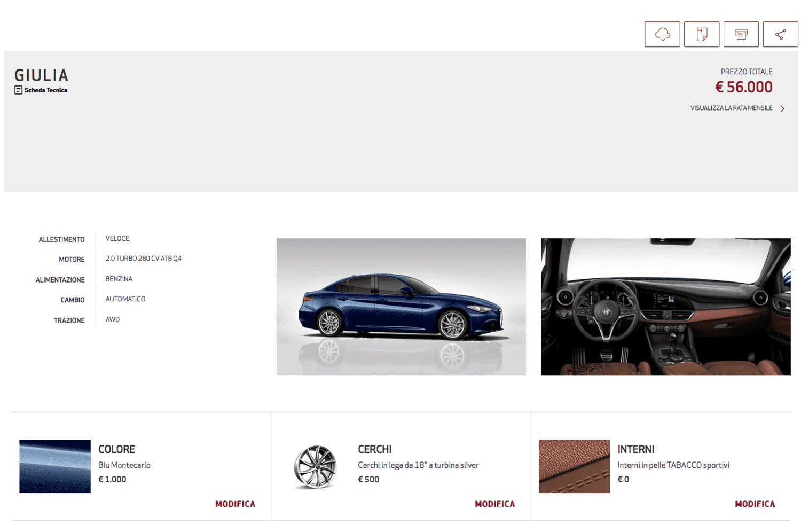Click the Cerchi in lega da 18" description

[419, 465]
